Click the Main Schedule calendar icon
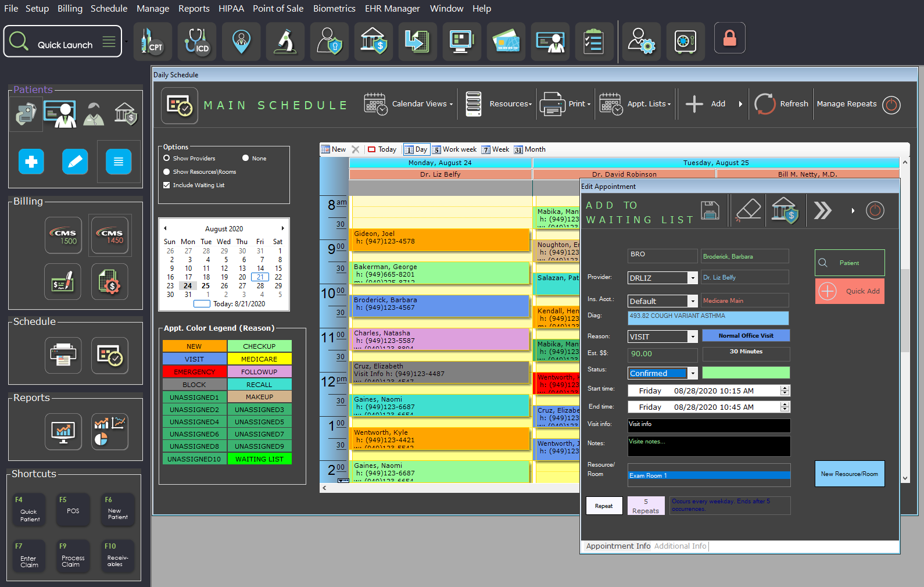This screenshot has height=587, width=924. [180, 106]
